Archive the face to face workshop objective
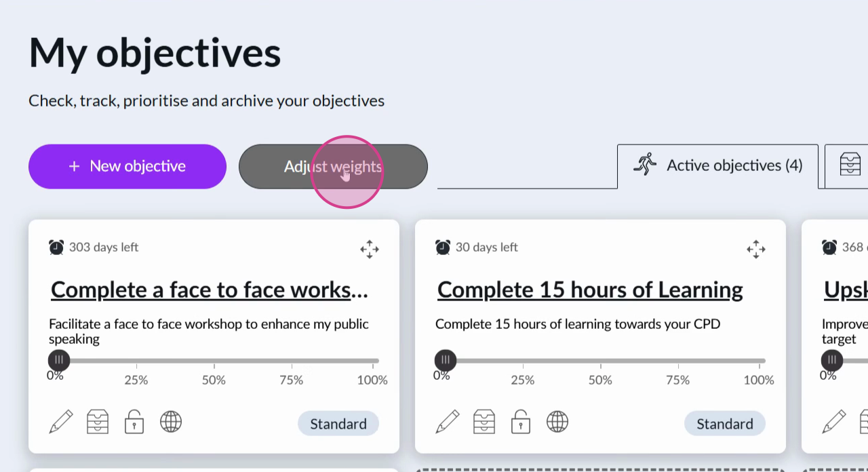This screenshot has height=472, width=868. (98, 422)
